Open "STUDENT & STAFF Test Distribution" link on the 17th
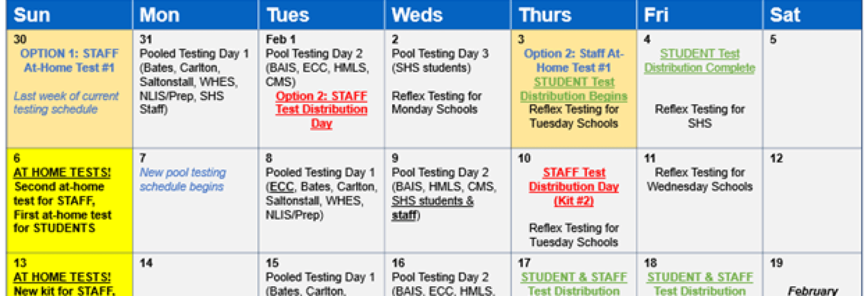This screenshot has height=296, width=868. [573, 284]
